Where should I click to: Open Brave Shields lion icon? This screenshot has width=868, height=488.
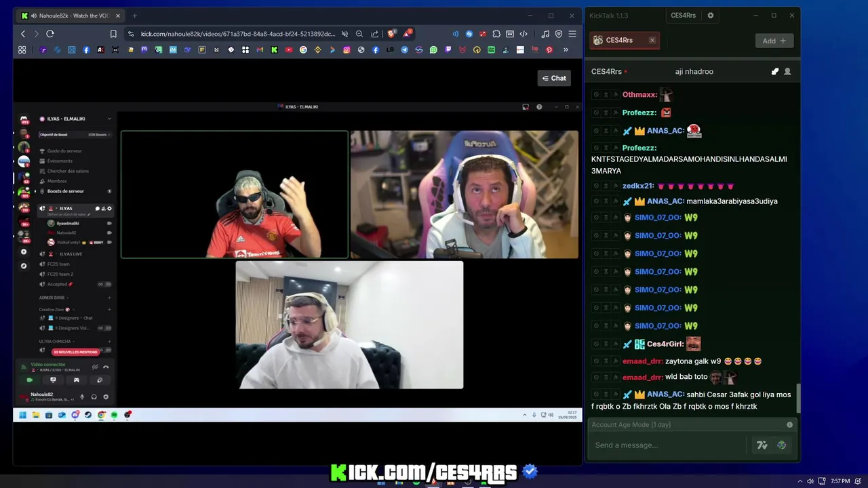[x=391, y=34]
